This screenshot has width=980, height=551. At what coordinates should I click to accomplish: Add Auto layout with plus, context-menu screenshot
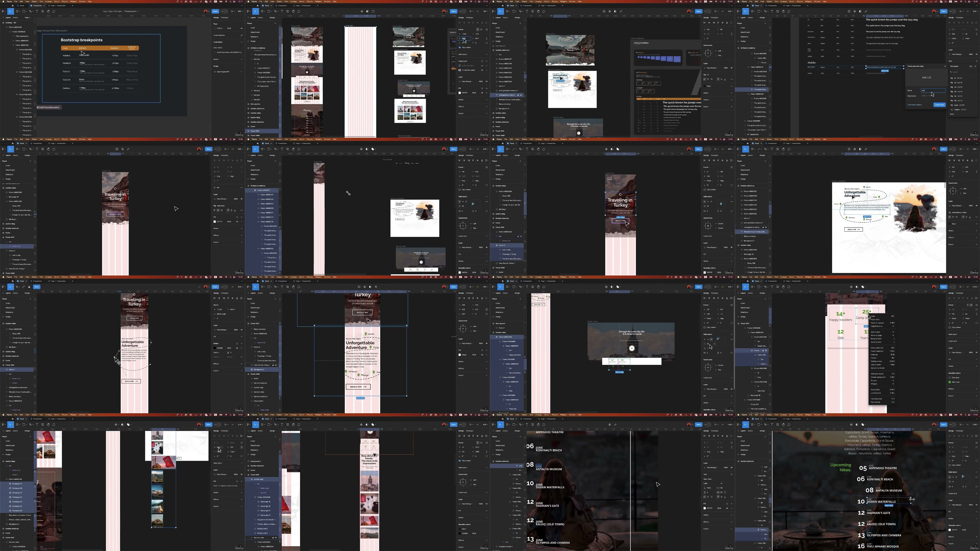pos(977,334)
